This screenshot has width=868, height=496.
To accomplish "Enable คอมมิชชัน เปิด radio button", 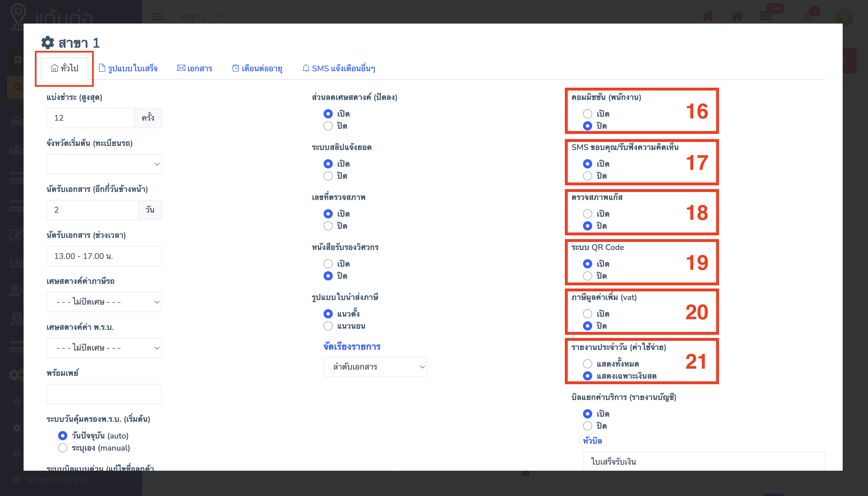I will 587,113.
